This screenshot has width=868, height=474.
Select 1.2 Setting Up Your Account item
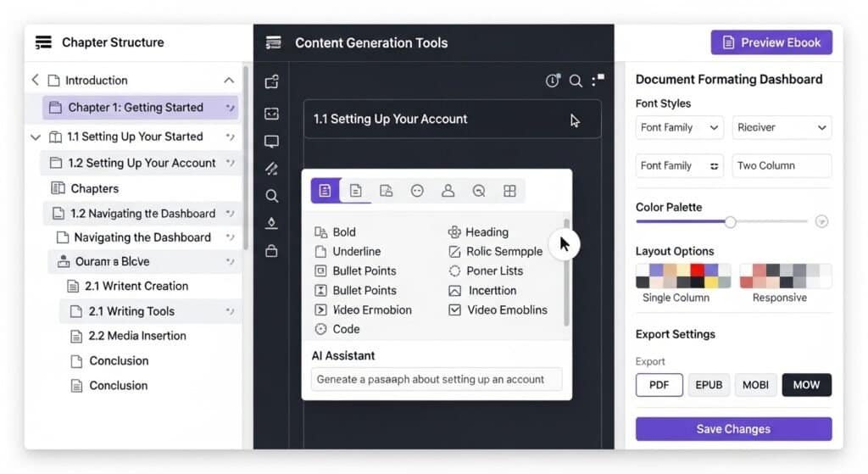[142, 163]
